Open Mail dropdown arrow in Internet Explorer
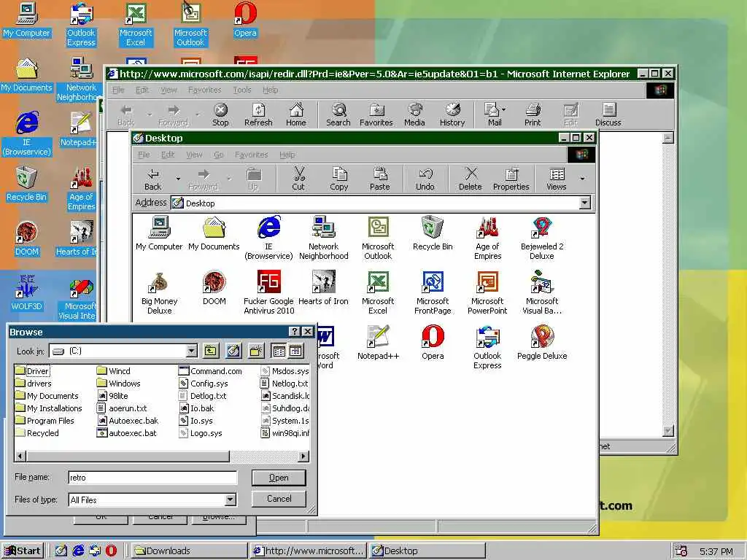 (x=504, y=109)
